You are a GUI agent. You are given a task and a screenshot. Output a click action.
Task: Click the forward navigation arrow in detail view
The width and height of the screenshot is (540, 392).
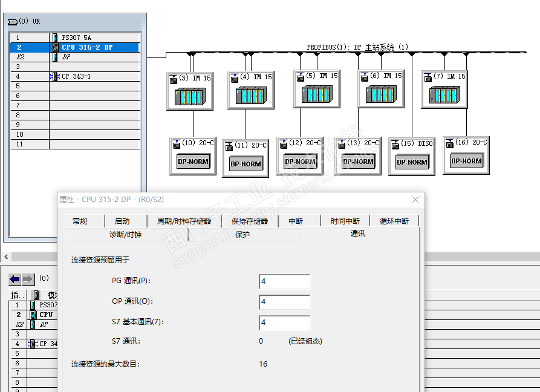(28, 279)
